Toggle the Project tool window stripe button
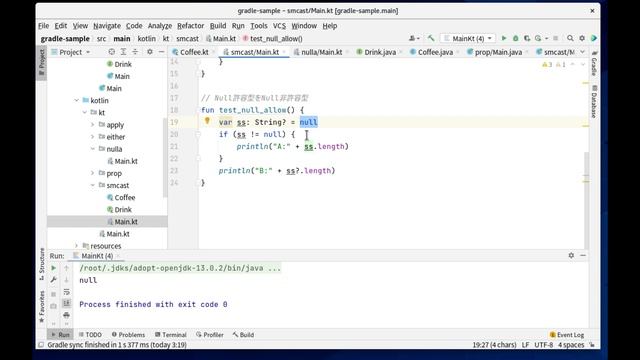The image size is (640, 360). pos(41,62)
